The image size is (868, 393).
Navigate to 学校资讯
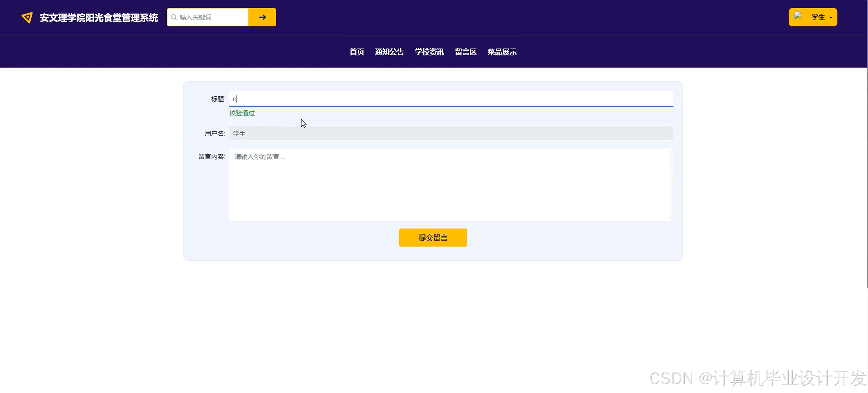(429, 52)
